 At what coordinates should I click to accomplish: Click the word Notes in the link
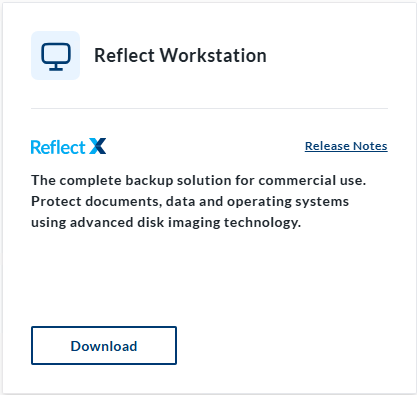(x=370, y=146)
